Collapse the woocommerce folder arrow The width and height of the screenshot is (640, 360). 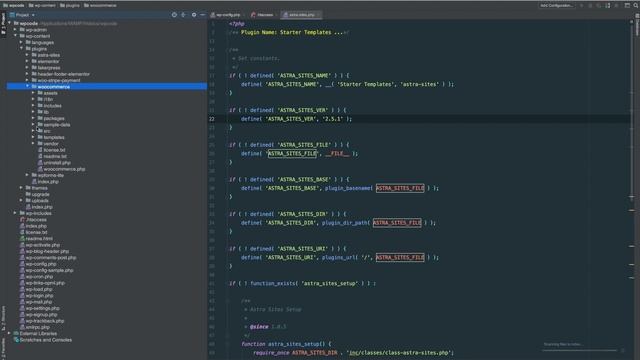pos(28,87)
